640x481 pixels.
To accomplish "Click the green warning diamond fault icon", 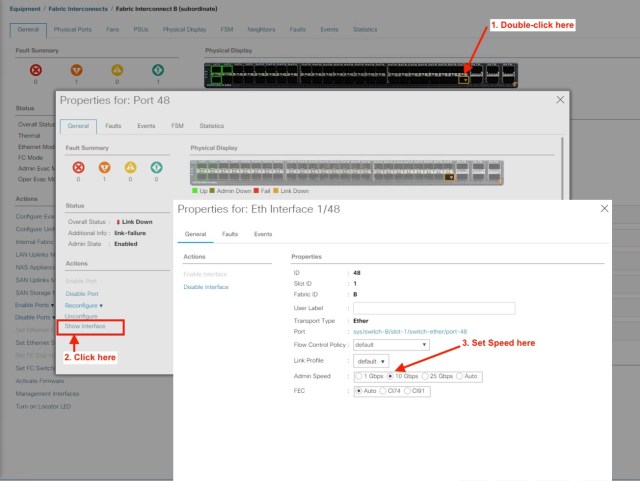I will pos(155,70).
